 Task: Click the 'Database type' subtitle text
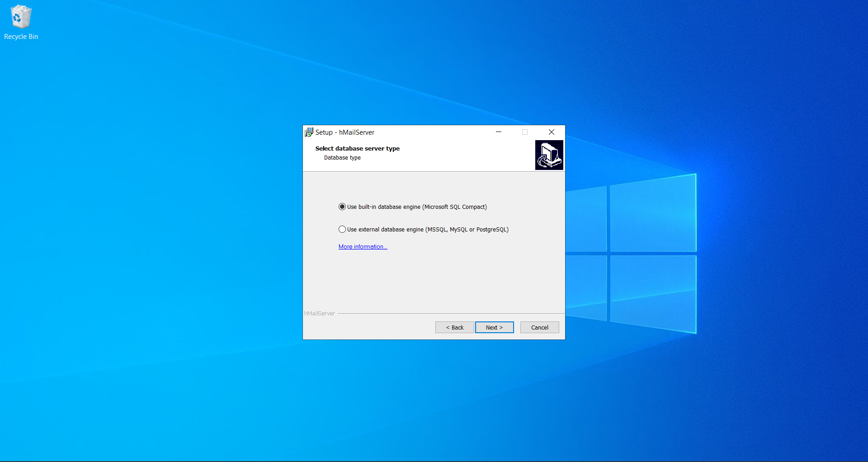point(342,158)
